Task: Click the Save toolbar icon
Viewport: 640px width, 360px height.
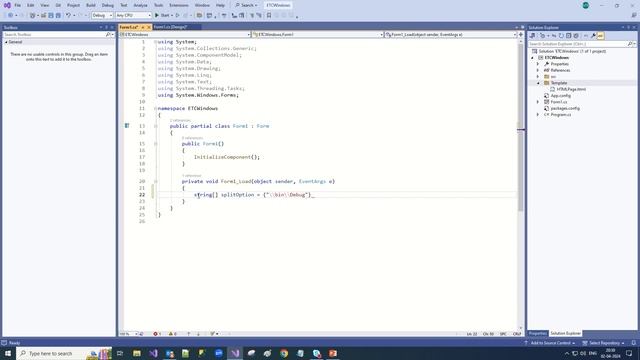Action: pyautogui.click(x=51, y=16)
